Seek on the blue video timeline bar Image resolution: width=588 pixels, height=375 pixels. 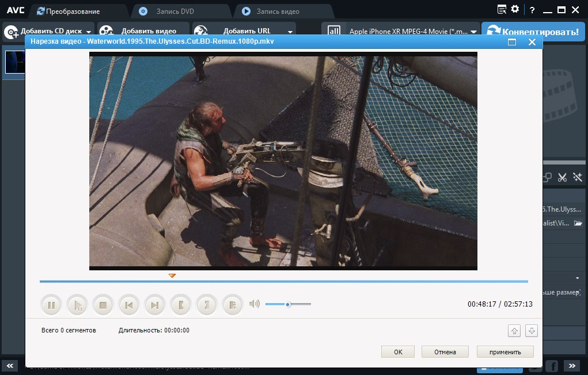coord(283,281)
